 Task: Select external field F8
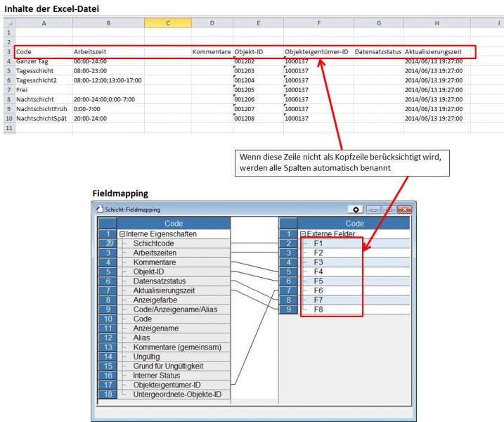[x=318, y=309]
